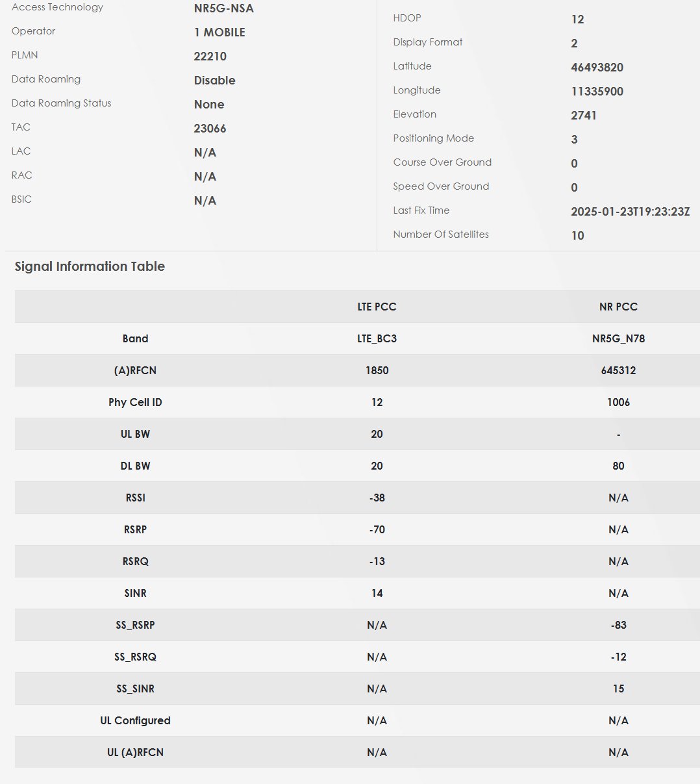Click the Longitude value 11335900

coord(597,92)
